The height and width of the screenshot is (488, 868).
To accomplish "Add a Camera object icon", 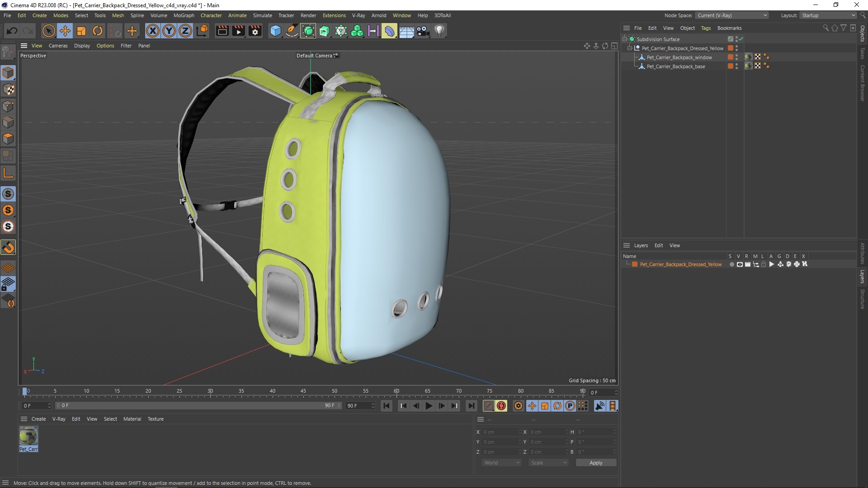I will coord(423,31).
